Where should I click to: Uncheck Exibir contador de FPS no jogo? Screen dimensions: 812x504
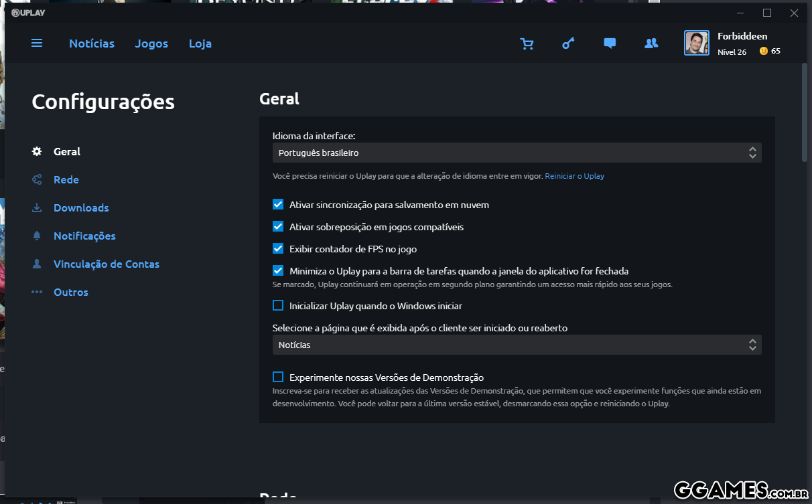pyautogui.click(x=278, y=249)
